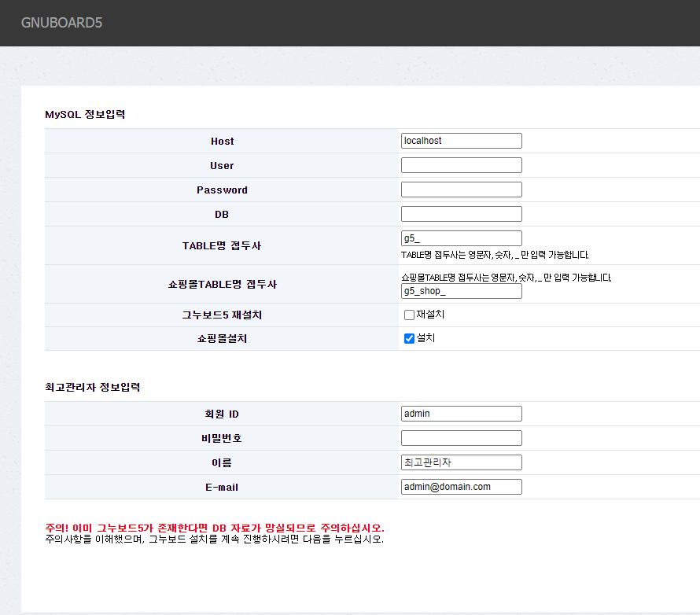Click the MySQL 정보입력 section heading
This screenshot has width=700, height=615.
point(85,115)
